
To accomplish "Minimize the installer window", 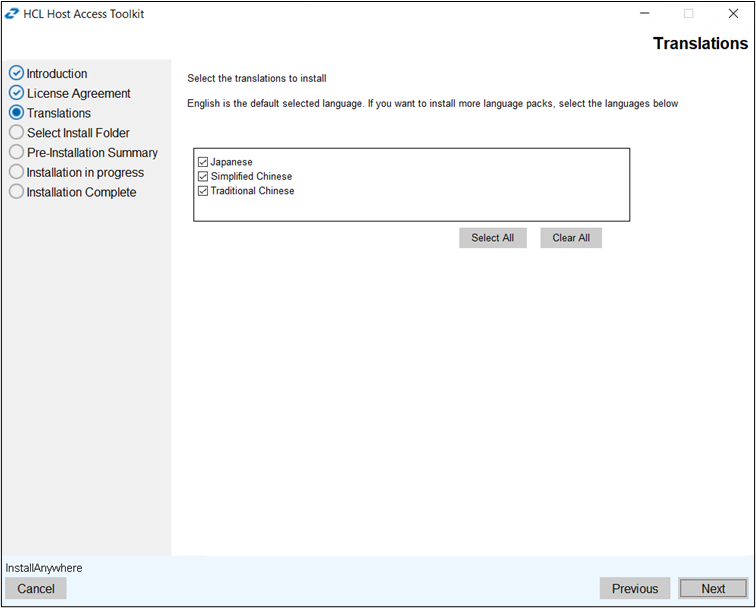I will tap(645, 14).
